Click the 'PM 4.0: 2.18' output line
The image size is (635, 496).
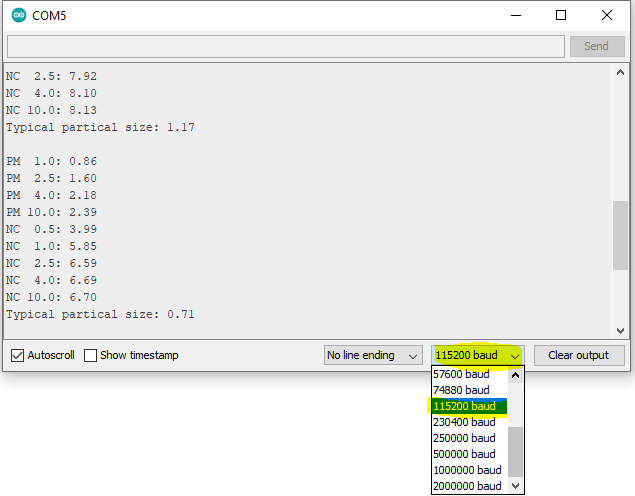[x=51, y=195]
